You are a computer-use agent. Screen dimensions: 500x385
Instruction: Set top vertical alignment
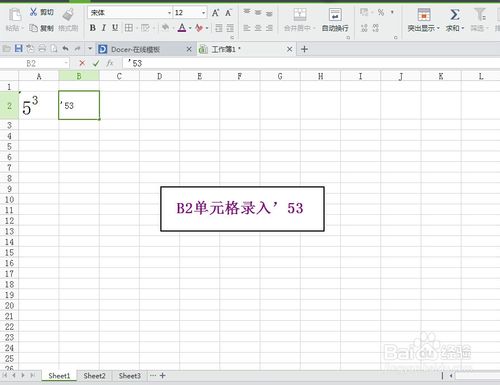pyautogui.click(x=247, y=12)
